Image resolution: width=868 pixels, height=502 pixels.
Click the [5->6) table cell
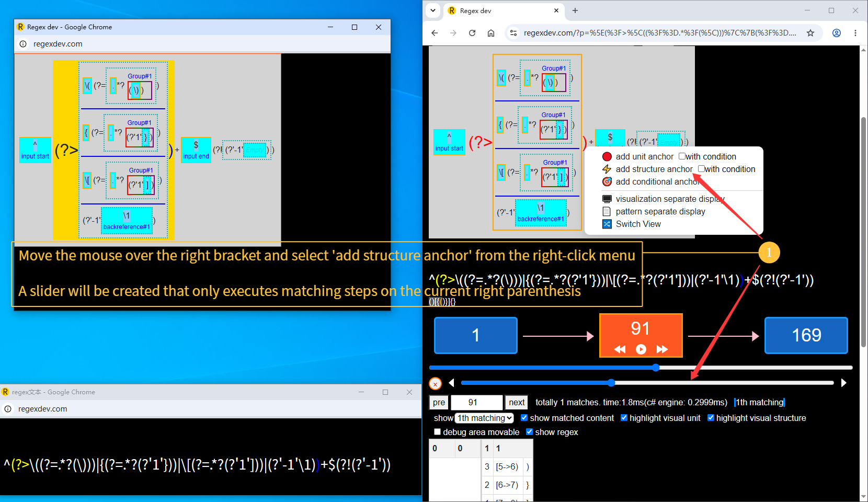[x=507, y=466]
